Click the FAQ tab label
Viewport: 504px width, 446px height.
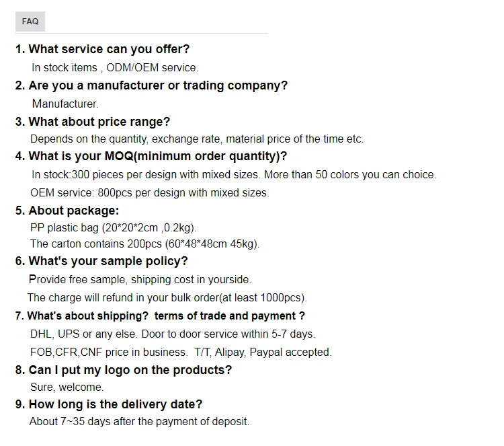[x=30, y=22]
